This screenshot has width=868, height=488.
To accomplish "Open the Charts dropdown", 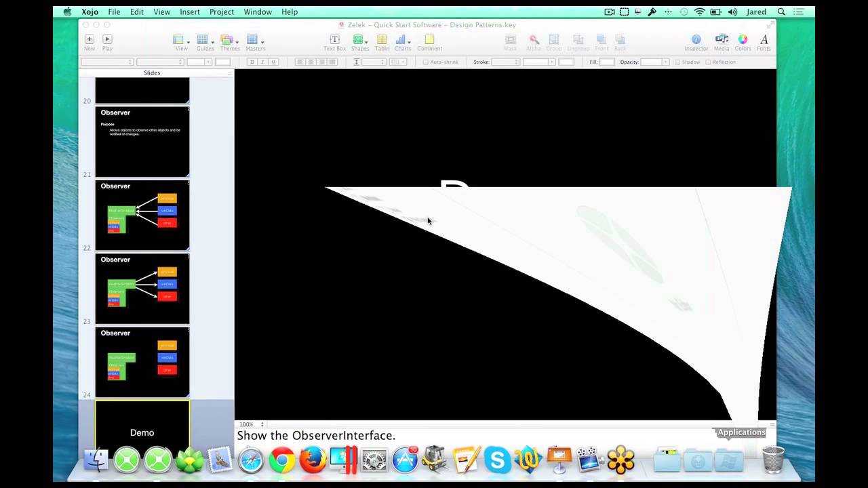I will (x=403, y=42).
